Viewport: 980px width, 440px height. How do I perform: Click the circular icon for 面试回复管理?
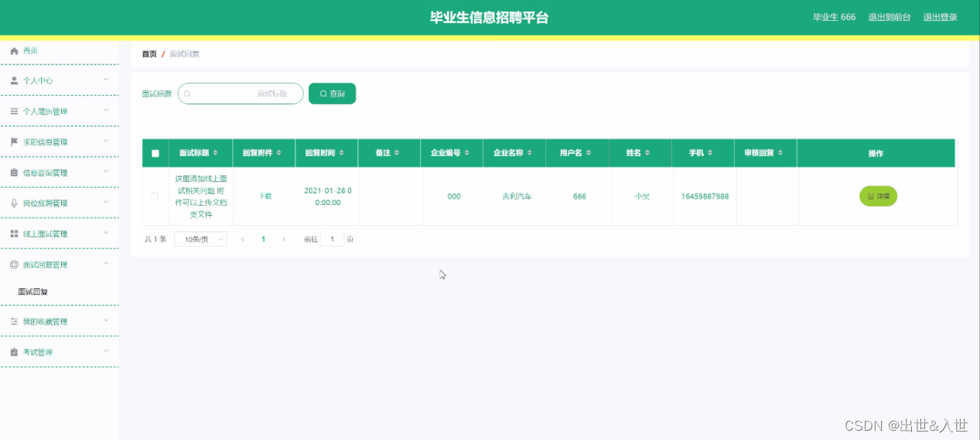14,264
